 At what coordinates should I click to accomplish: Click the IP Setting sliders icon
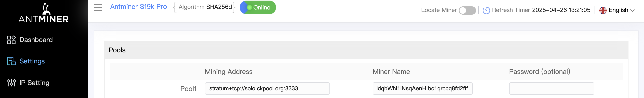[11, 83]
